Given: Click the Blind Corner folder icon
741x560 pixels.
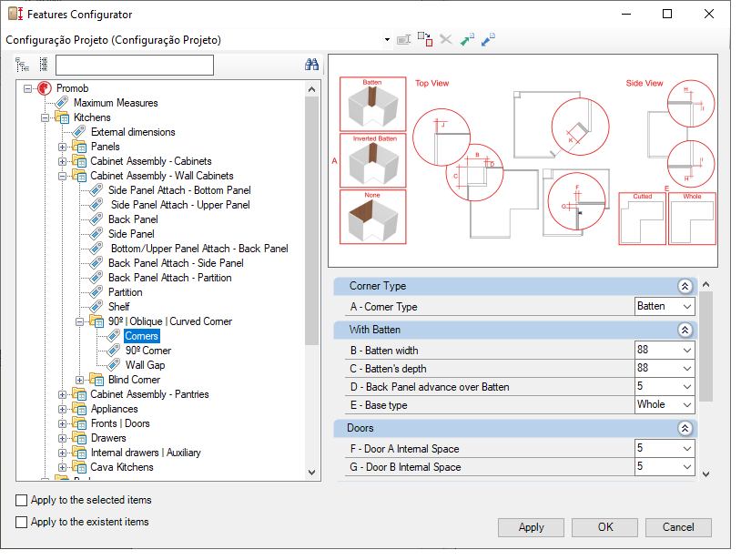Looking at the screenshot, I should click(x=96, y=380).
